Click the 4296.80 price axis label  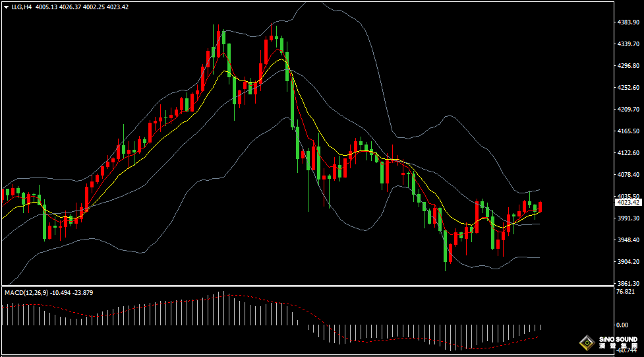pos(628,66)
